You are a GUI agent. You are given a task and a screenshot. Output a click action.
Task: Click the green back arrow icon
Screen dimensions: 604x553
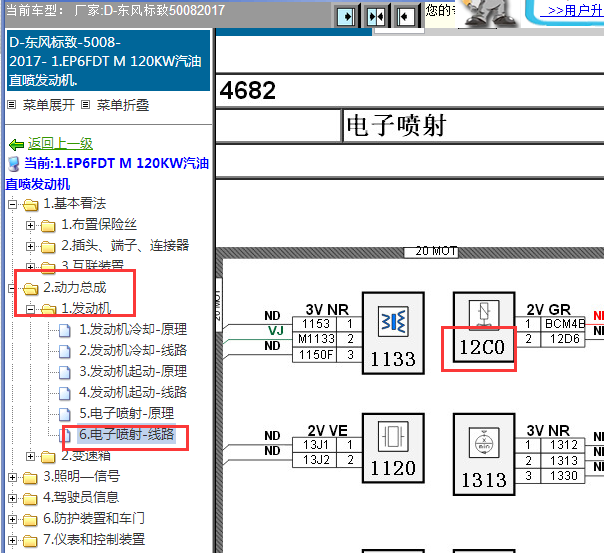[x=16, y=145]
